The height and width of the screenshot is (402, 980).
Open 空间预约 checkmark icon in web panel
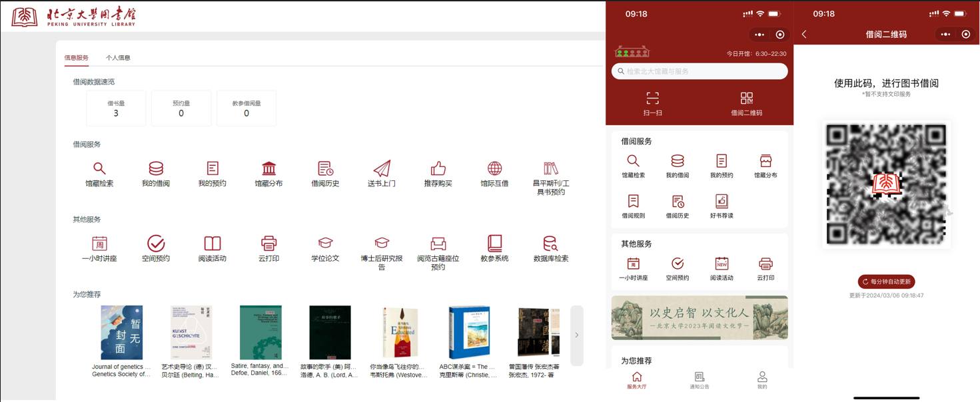tap(156, 244)
